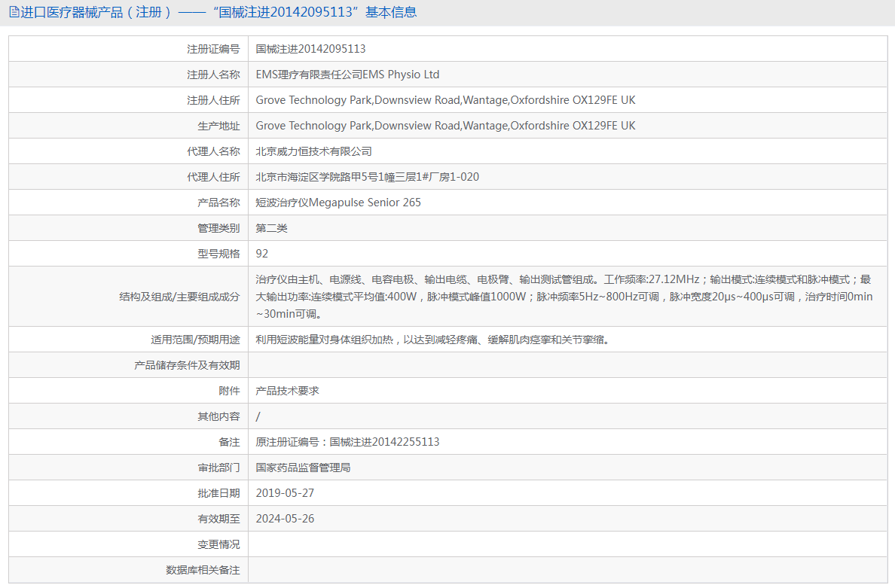Click the label '批准日期'
The width and height of the screenshot is (895, 588).
tap(218, 493)
